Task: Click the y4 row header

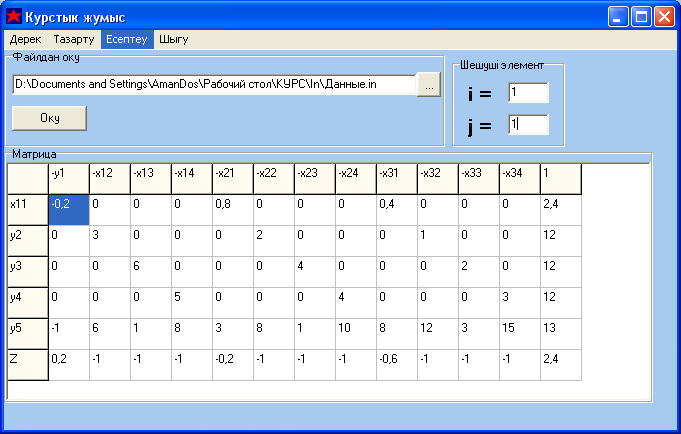Action: (x=28, y=303)
